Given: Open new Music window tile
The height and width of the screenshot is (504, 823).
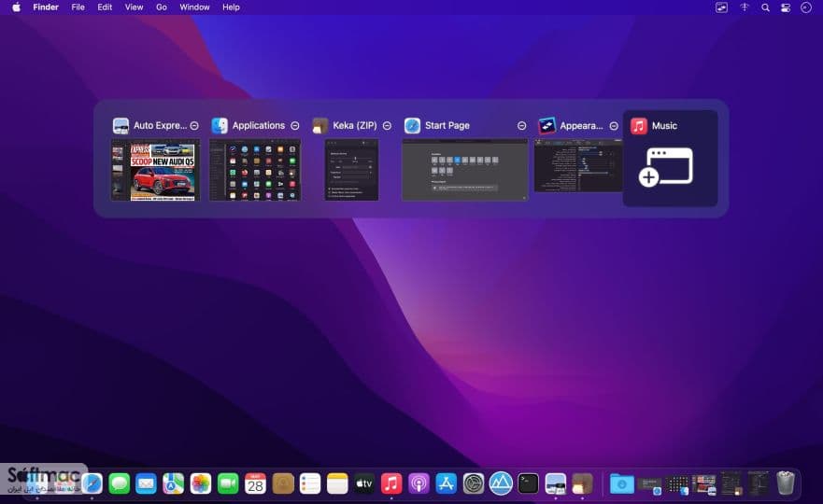Looking at the screenshot, I should pos(670,158).
